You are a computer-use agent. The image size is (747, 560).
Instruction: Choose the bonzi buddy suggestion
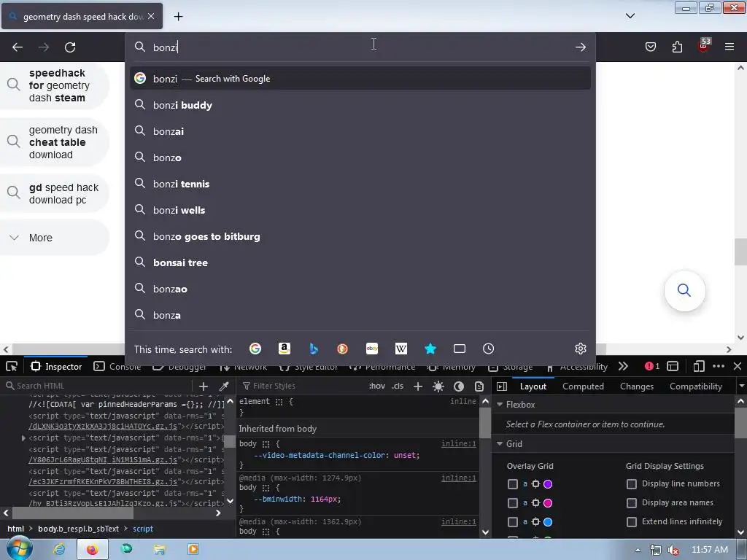click(x=360, y=105)
